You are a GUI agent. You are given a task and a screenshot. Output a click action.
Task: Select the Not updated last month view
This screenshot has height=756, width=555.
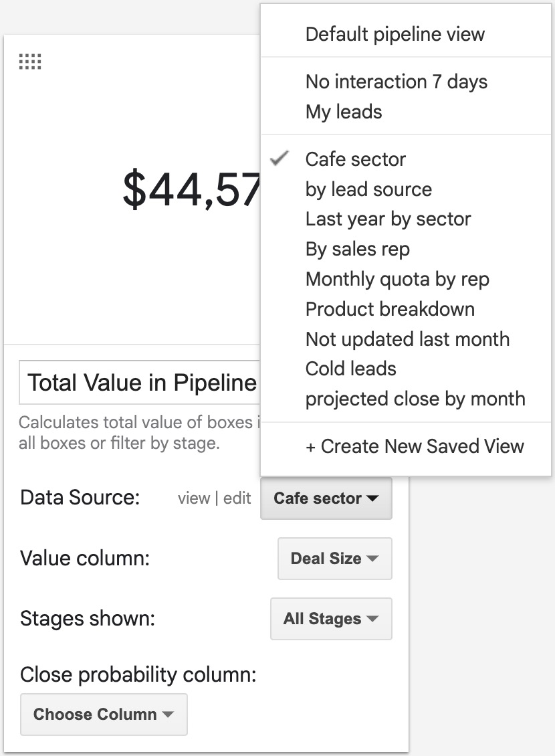(407, 339)
